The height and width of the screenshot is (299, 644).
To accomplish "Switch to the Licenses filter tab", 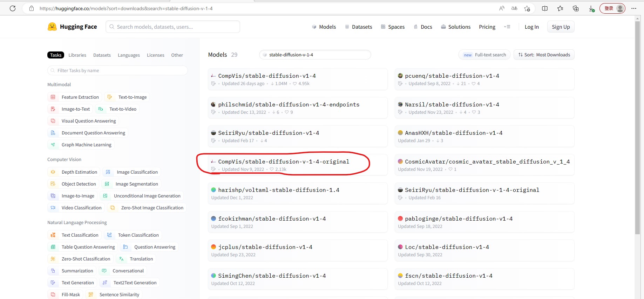I will (x=156, y=55).
